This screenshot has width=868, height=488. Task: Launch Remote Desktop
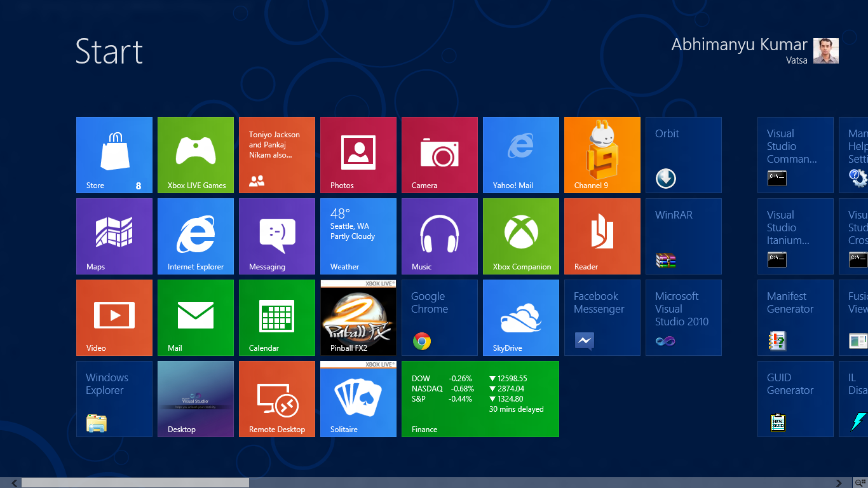point(277,399)
